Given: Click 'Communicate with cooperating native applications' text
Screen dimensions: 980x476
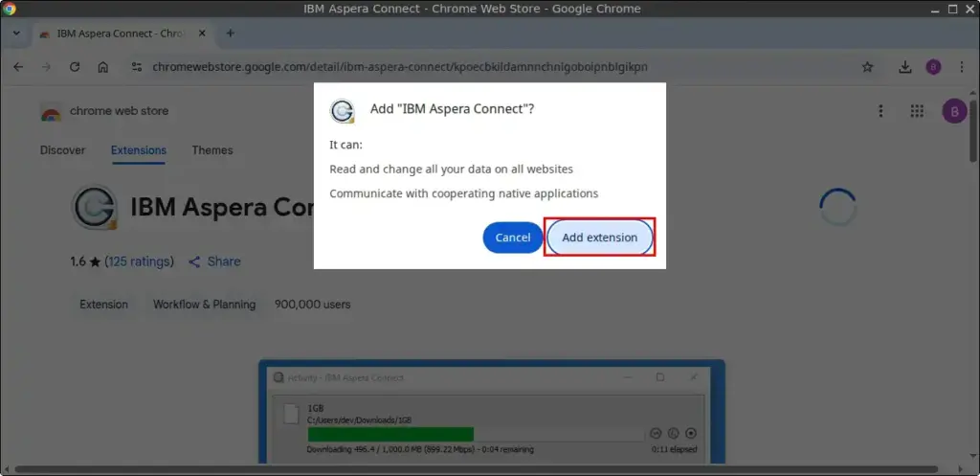Looking at the screenshot, I should click(464, 193).
